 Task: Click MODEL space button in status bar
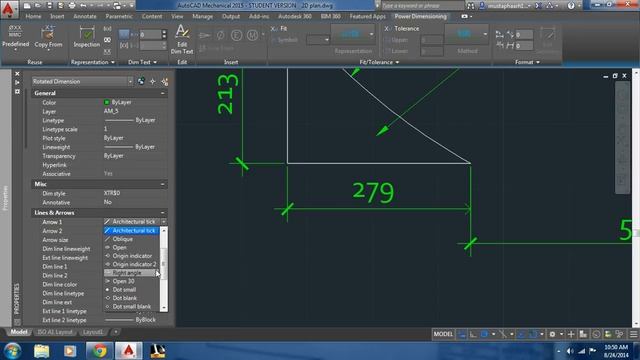click(x=443, y=334)
